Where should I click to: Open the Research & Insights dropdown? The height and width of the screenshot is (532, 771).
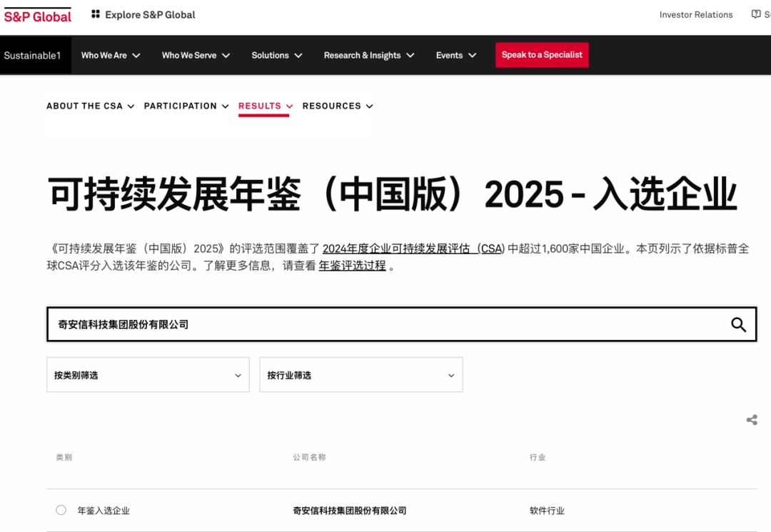click(368, 55)
